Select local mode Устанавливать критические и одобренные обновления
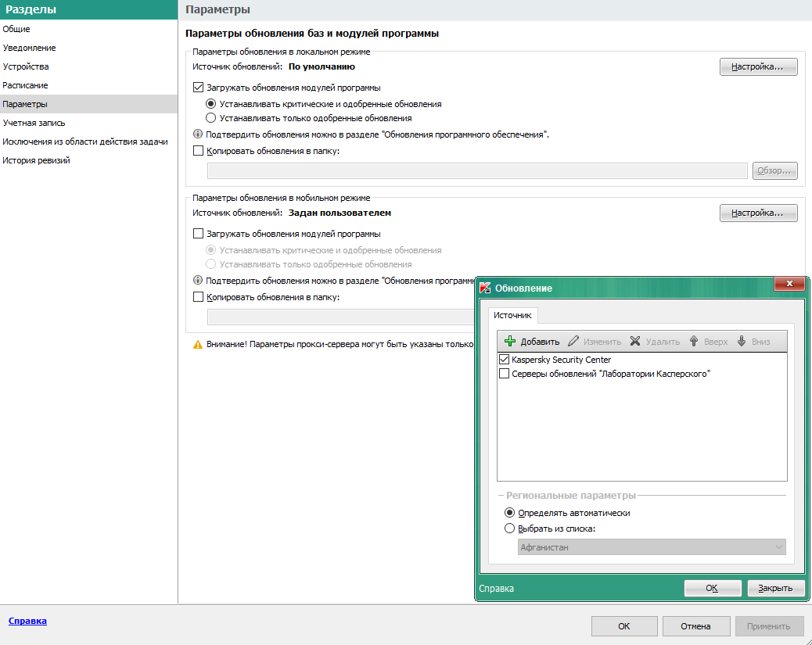This screenshot has width=812, height=645. tap(210, 103)
